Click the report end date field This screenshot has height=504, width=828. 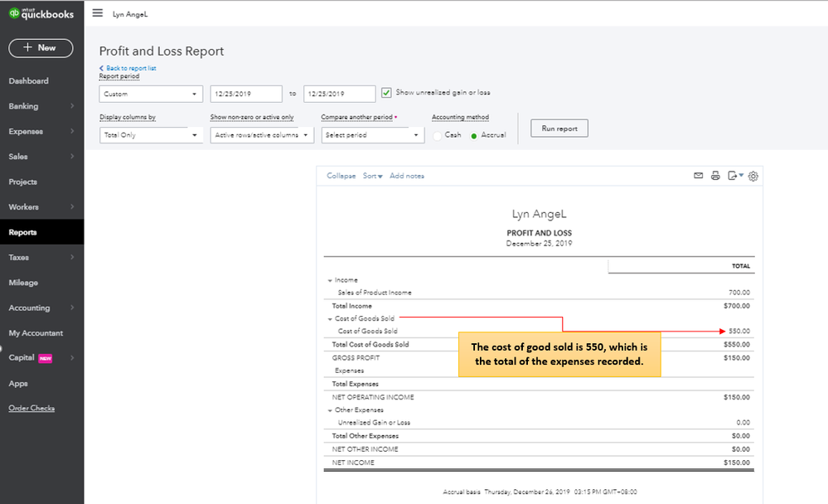(x=340, y=94)
